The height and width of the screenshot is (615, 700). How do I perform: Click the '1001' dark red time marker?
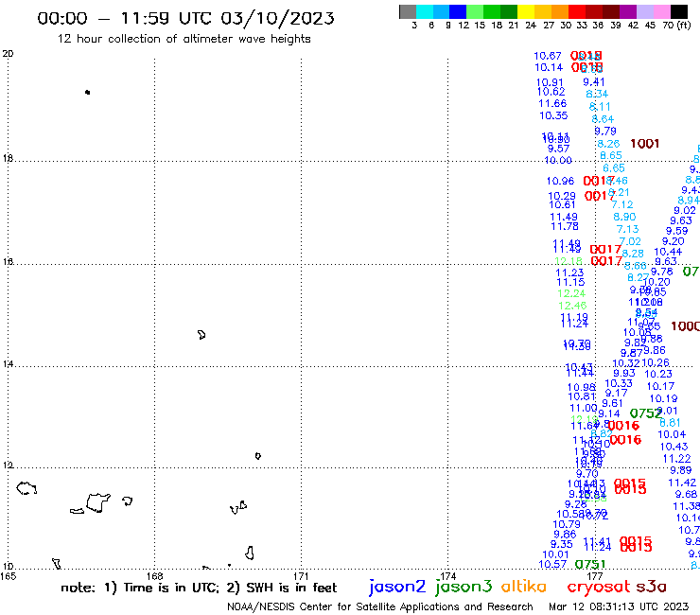point(644,144)
